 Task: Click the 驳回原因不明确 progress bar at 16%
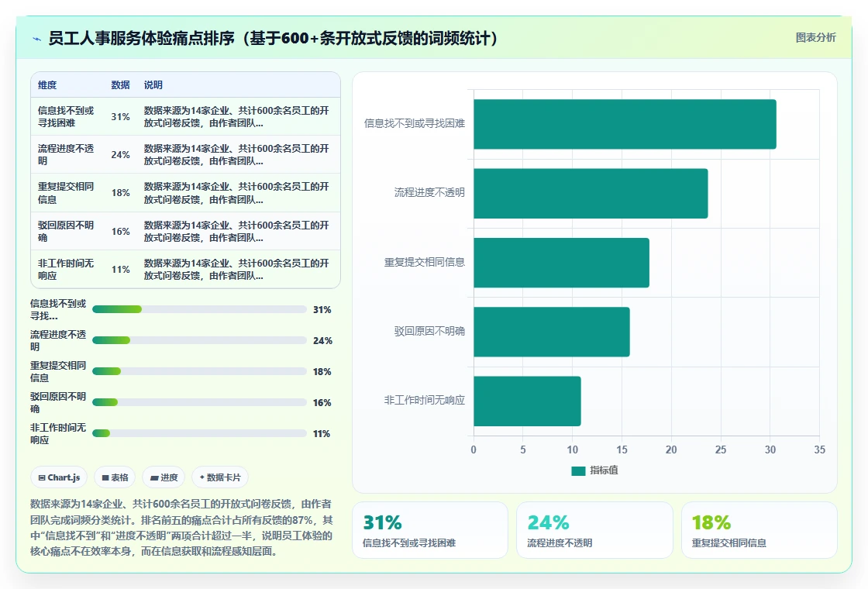coord(199,402)
